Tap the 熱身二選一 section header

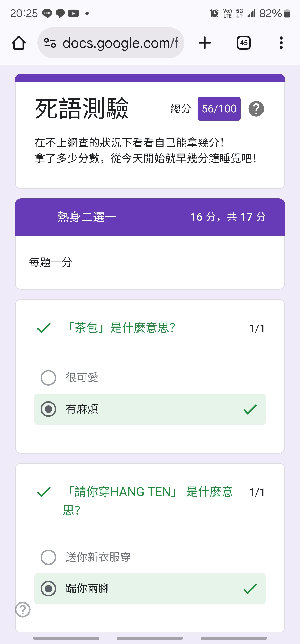click(x=87, y=217)
